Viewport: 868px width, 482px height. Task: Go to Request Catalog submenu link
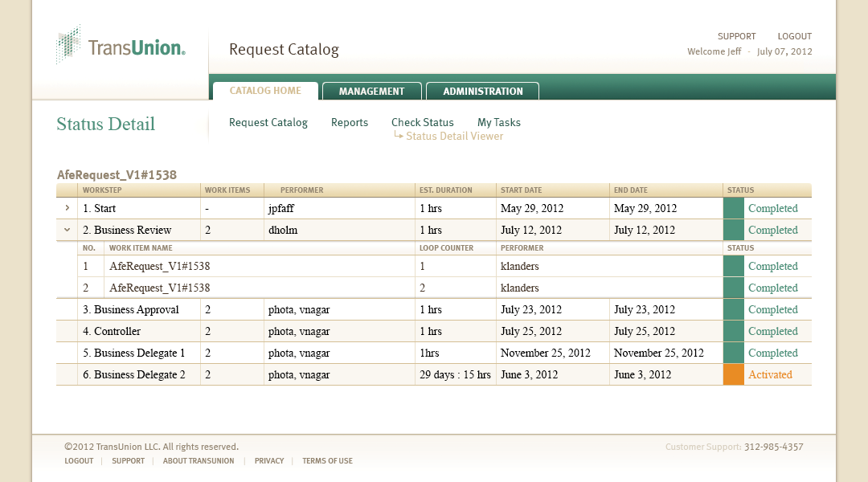point(268,123)
